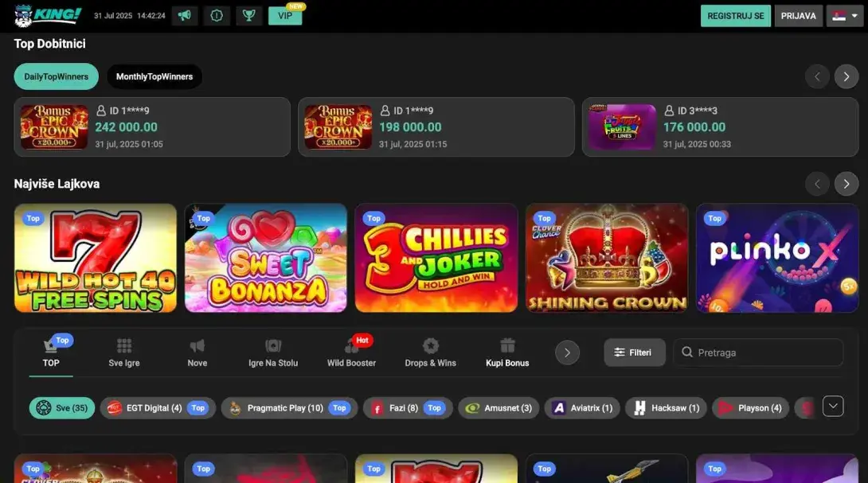Show more categories with right arrow
This screenshot has height=483, width=868.
567,353
